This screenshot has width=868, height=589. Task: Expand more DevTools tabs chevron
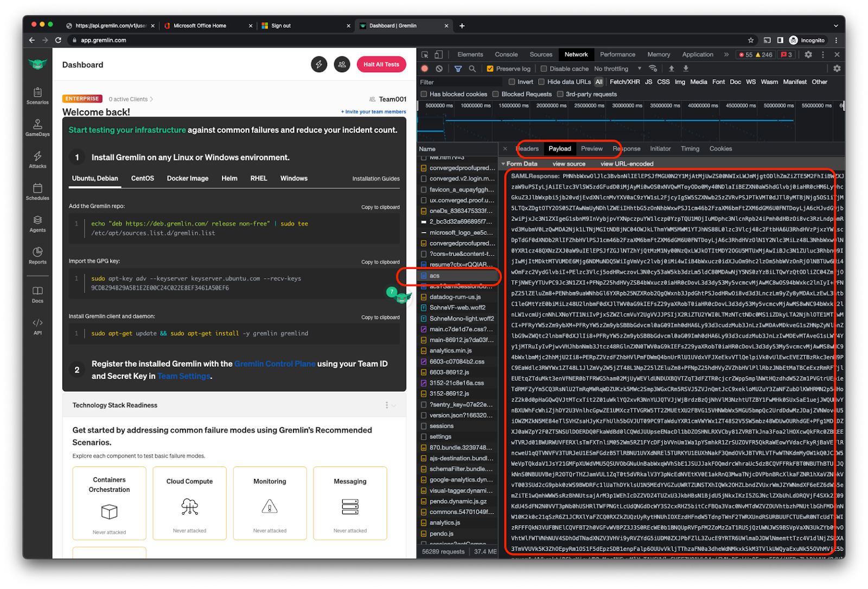(x=726, y=55)
